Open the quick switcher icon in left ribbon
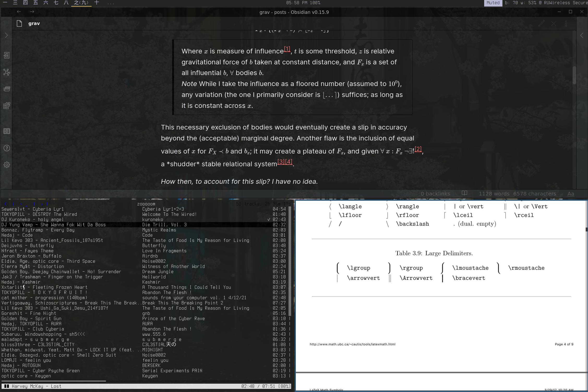Screen dimensions: 588x392 [7, 55]
